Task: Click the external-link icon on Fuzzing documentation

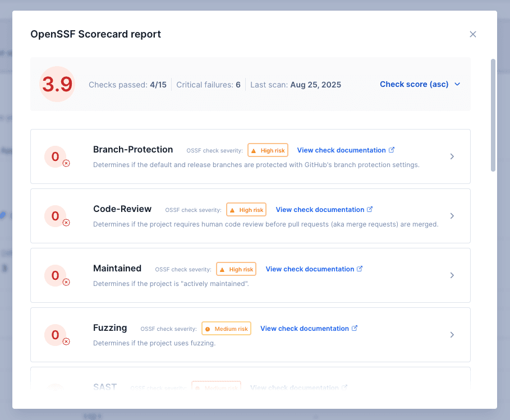Action: [x=356, y=328]
